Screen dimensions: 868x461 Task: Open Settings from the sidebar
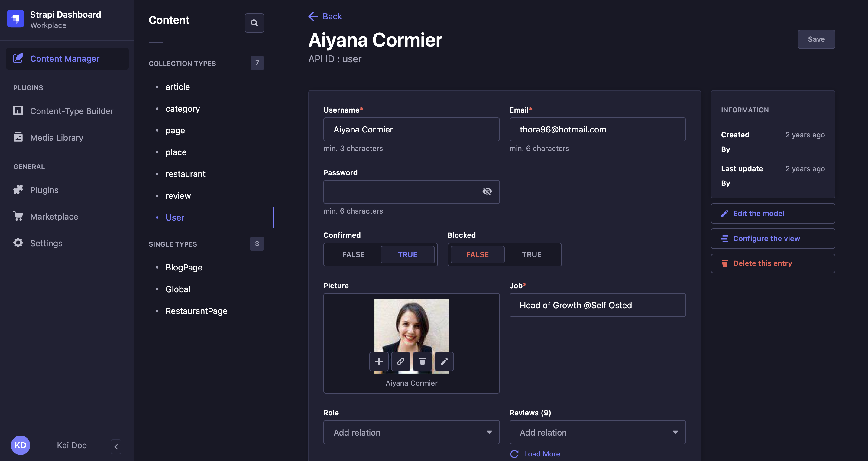46,243
